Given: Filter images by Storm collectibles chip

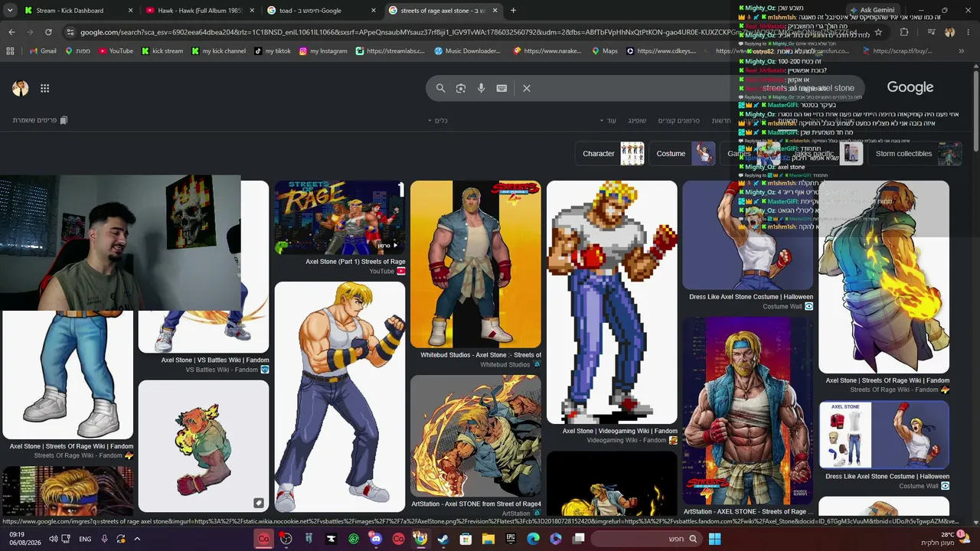Looking at the screenshot, I should point(916,153).
